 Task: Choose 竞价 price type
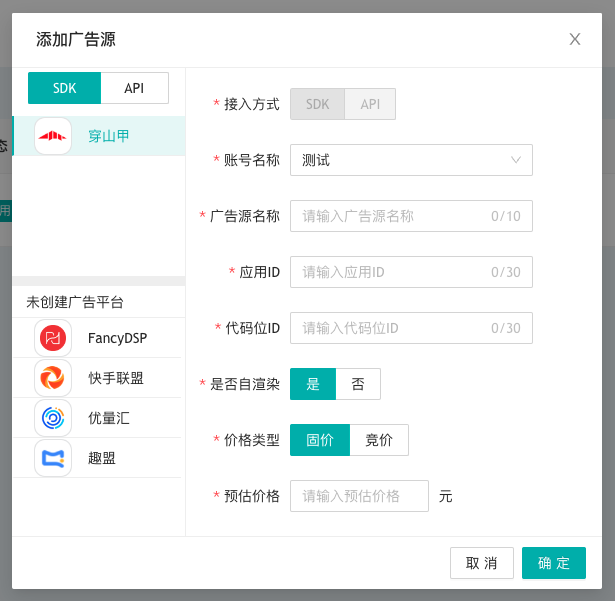click(x=379, y=440)
